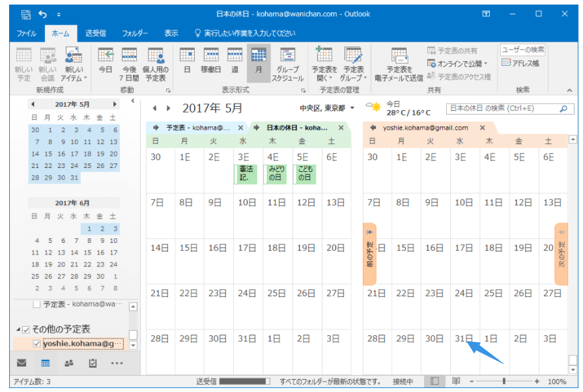583x392 pixels.
Task: Click the 日本の休日 の検索 search box
Action: [504, 109]
